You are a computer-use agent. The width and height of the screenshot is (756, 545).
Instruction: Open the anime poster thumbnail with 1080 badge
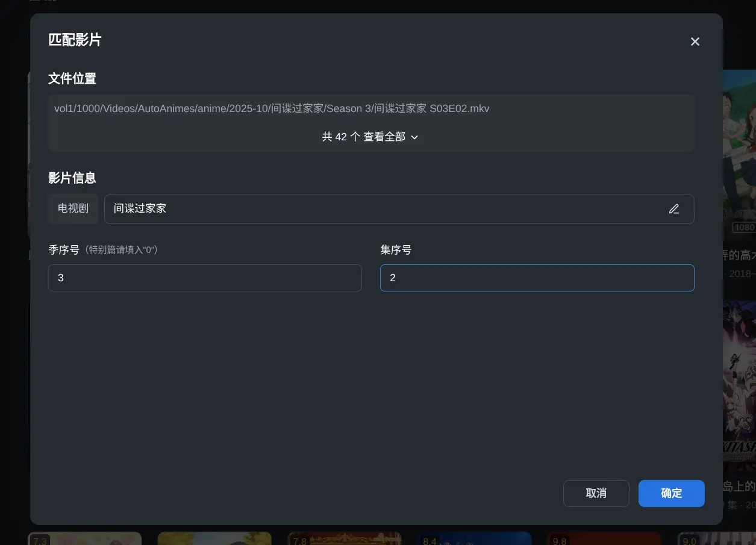(x=739, y=155)
